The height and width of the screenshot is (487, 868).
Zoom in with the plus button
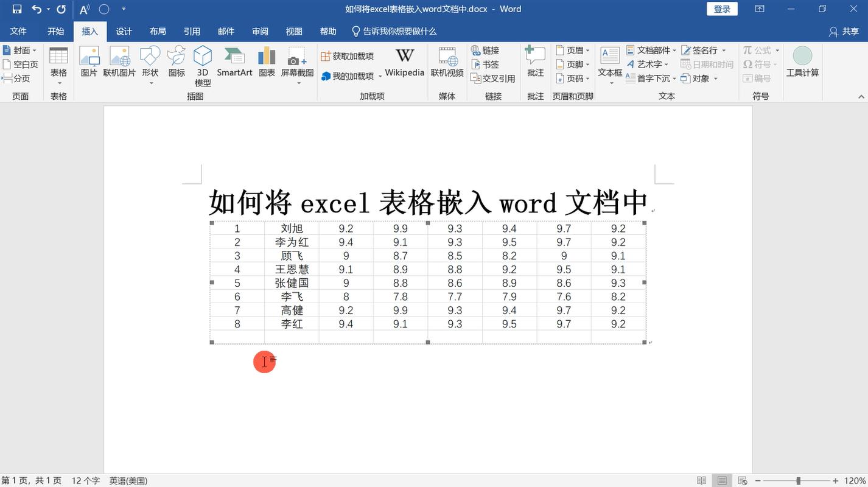point(836,480)
